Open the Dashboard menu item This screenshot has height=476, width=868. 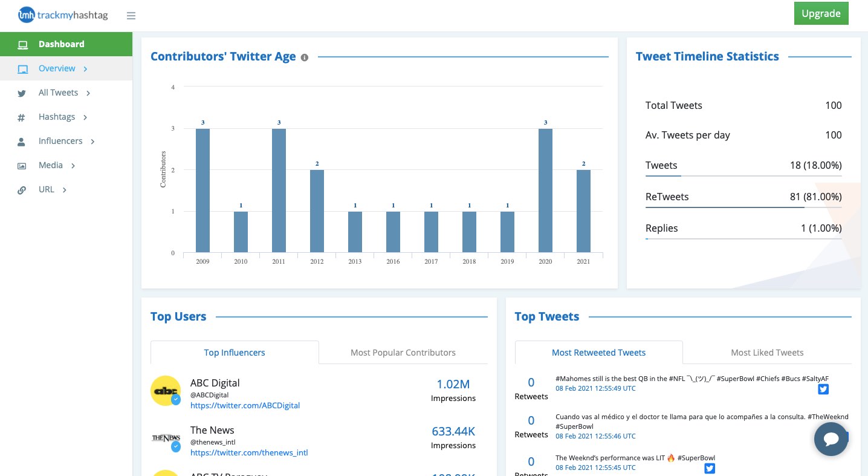(66, 44)
